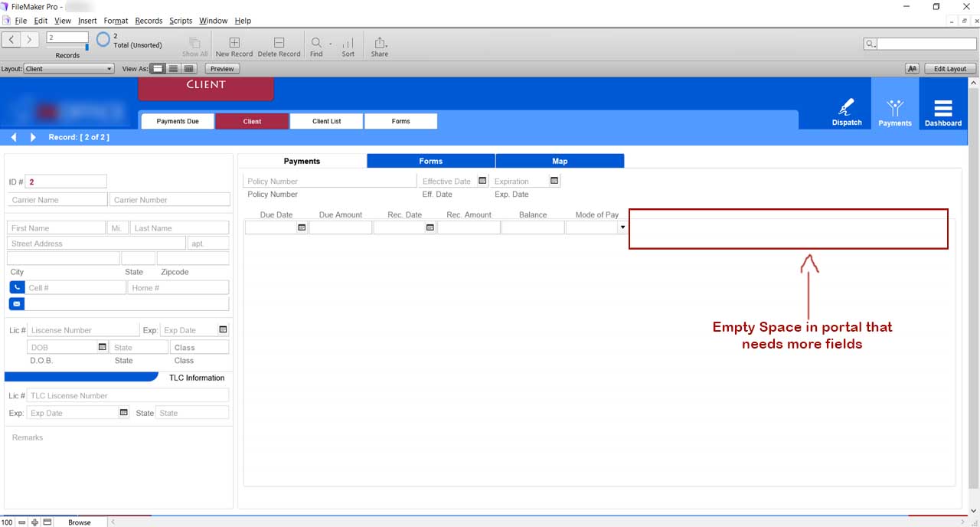Image resolution: width=980 pixels, height=527 pixels.
Task: Go to previous record with the toolbar back arrow
Action: (x=11, y=39)
